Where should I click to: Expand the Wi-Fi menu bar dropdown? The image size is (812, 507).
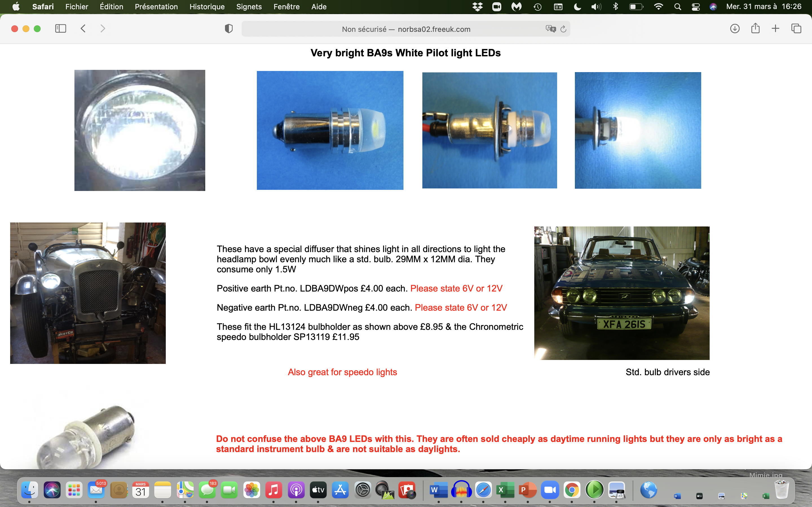pos(659,7)
